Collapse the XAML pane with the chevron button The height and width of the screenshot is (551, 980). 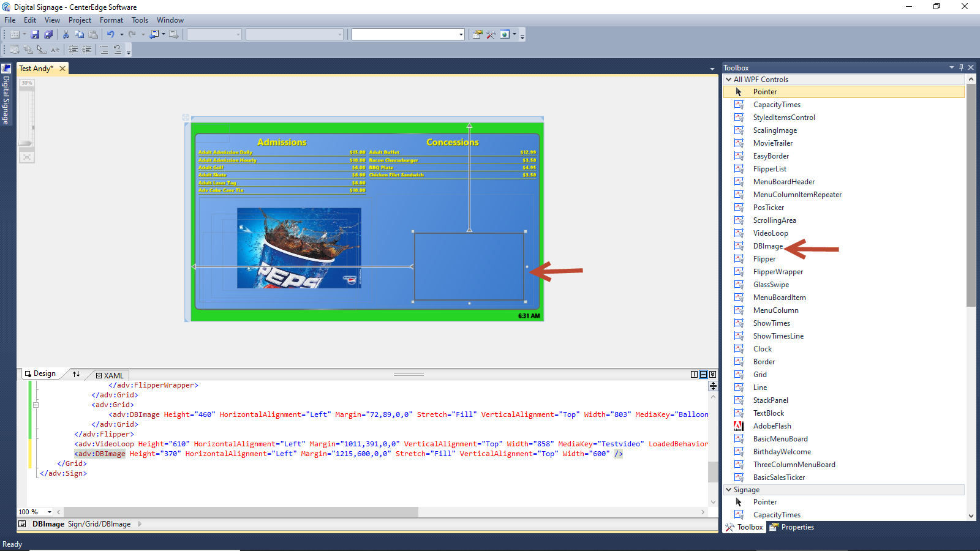click(x=712, y=375)
